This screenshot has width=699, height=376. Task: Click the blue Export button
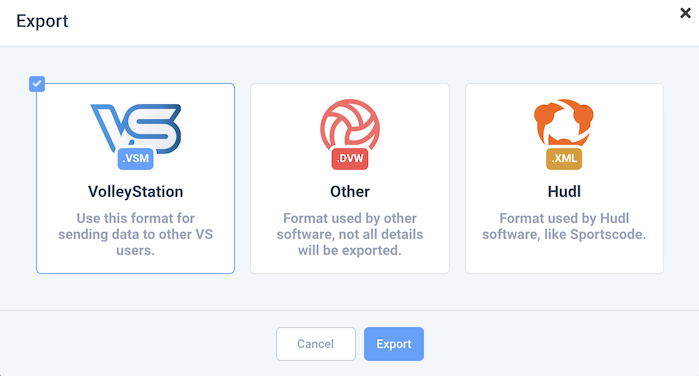[x=394, y=344]
